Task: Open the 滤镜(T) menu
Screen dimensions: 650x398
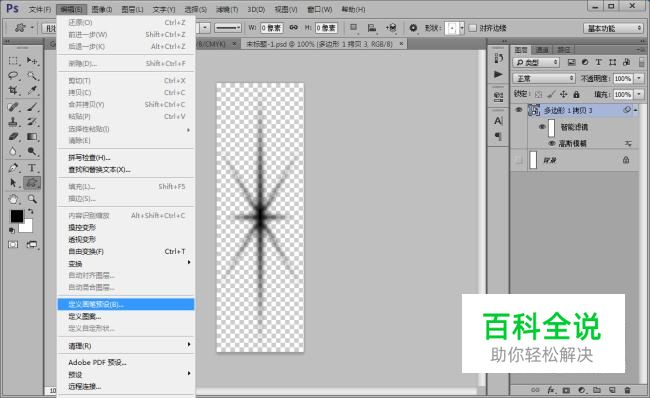Action: pyautogui.click(x=228, y=9)
